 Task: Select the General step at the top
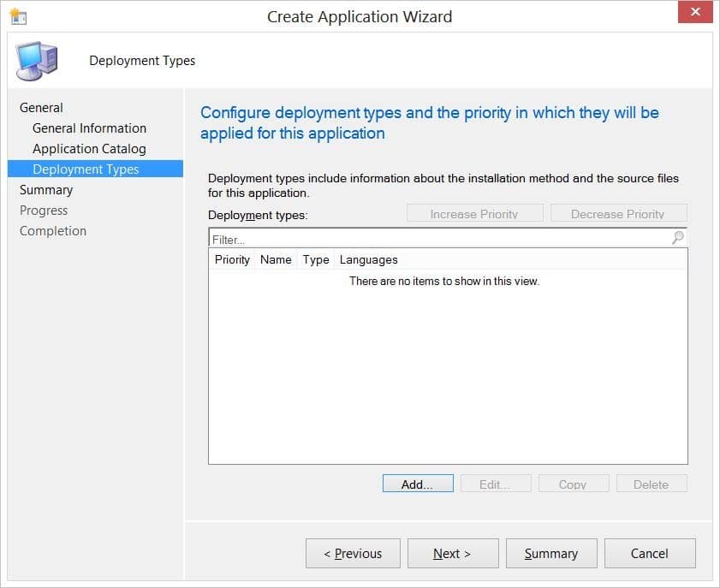[x=42, y=107]
